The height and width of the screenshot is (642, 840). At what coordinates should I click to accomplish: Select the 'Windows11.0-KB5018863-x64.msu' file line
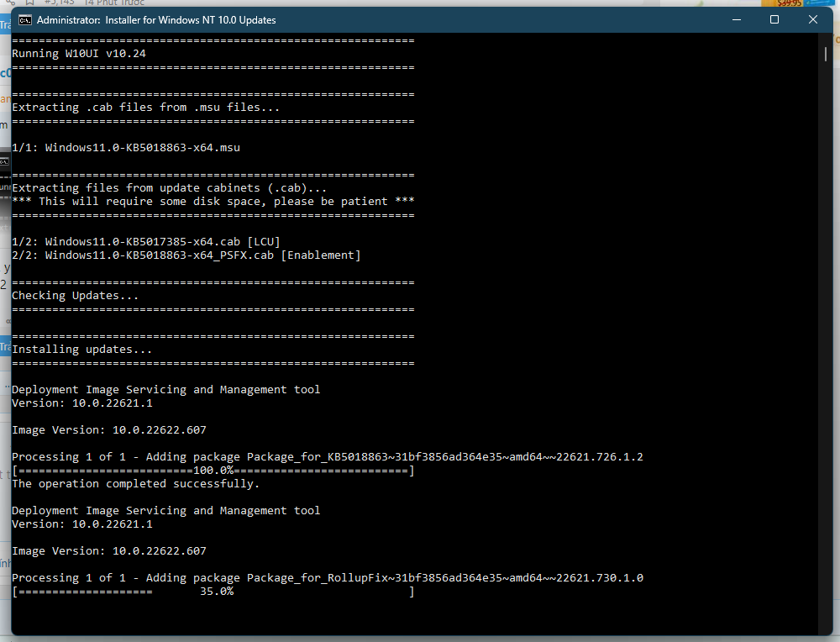(x=126, y=148)
